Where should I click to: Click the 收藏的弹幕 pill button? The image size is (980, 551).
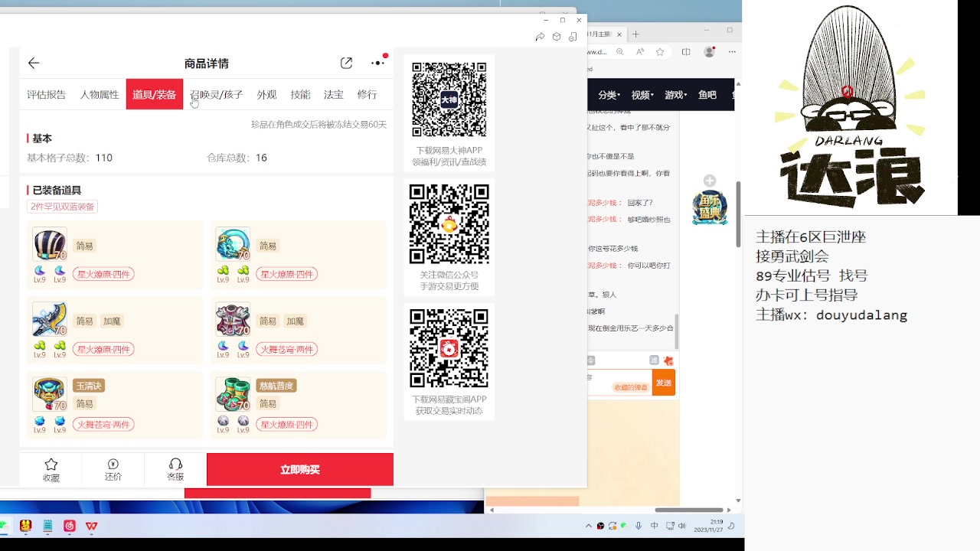click(x=631, y=387)
